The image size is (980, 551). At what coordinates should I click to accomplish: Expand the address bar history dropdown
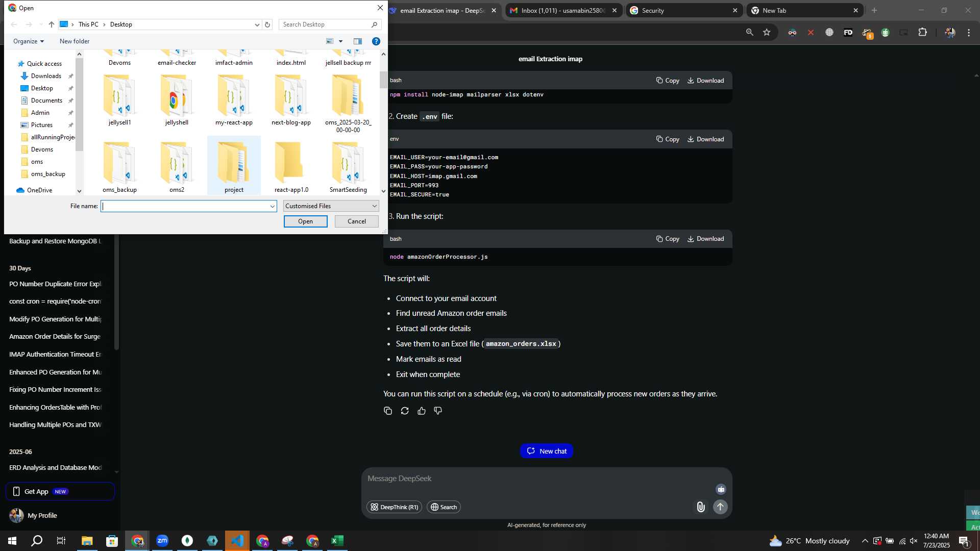(x=257, y=24)
